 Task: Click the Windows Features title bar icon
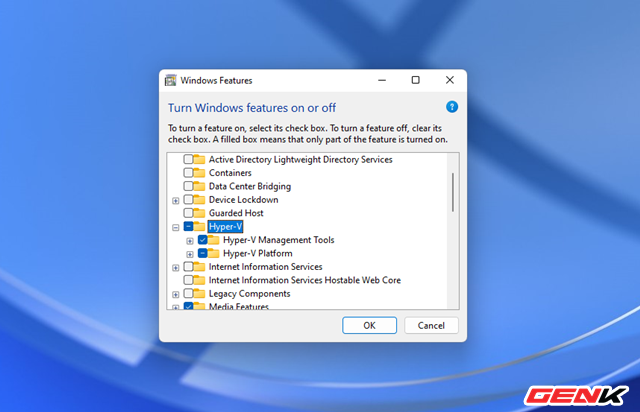click(x=171, y=80)
